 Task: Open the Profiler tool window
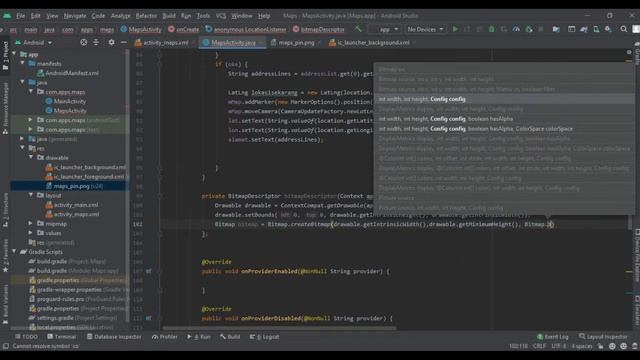(x=165, y=337)
